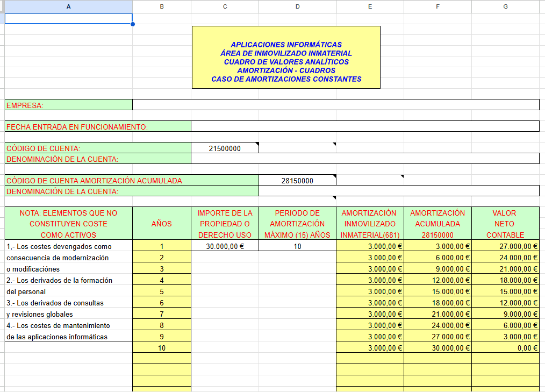
Task: Select column A header
Action: click(68, 6)
